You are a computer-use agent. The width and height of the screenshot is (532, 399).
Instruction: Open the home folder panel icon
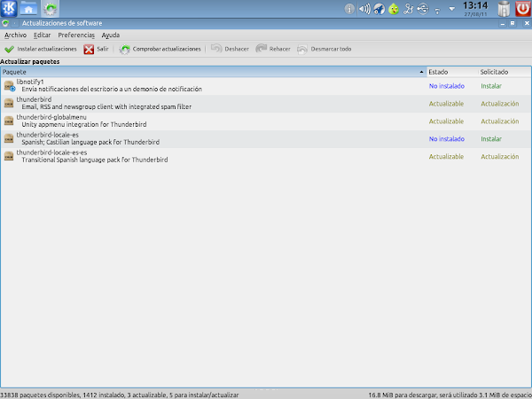pos(28,9)
